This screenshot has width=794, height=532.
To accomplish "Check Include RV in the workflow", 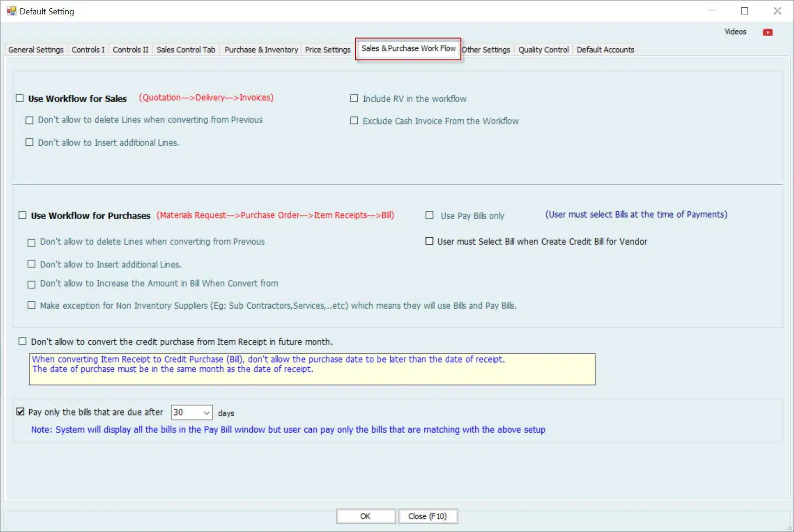I will 354,98.
